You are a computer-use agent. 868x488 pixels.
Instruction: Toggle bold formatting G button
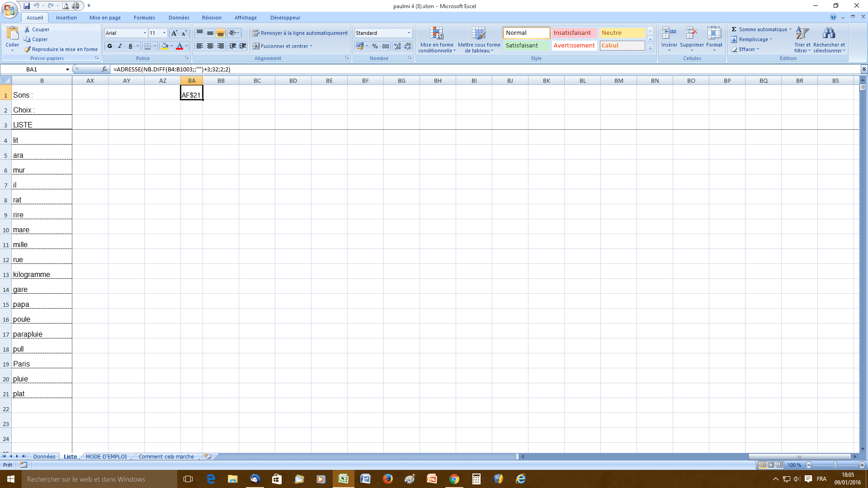click(x=110, y=46)
